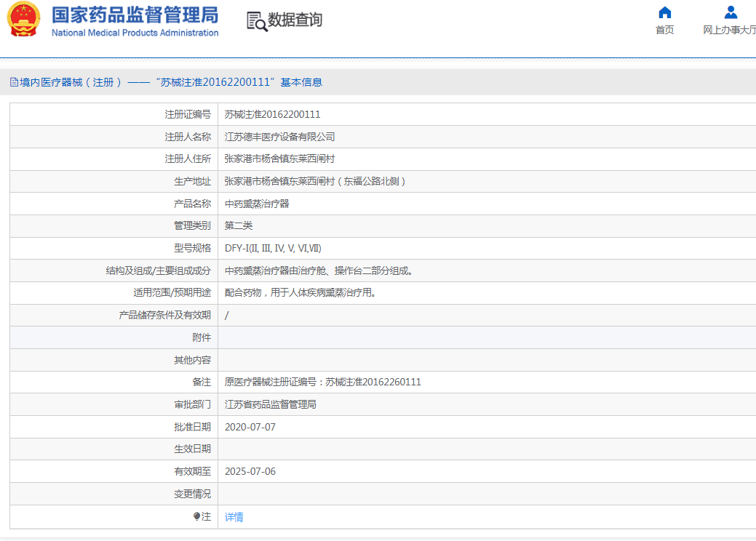Select 江苏德丰医疗设备有限公司 cell
The height and width of the screenshot is (541, 756).
pyautogui.click(x=279, y=137)
